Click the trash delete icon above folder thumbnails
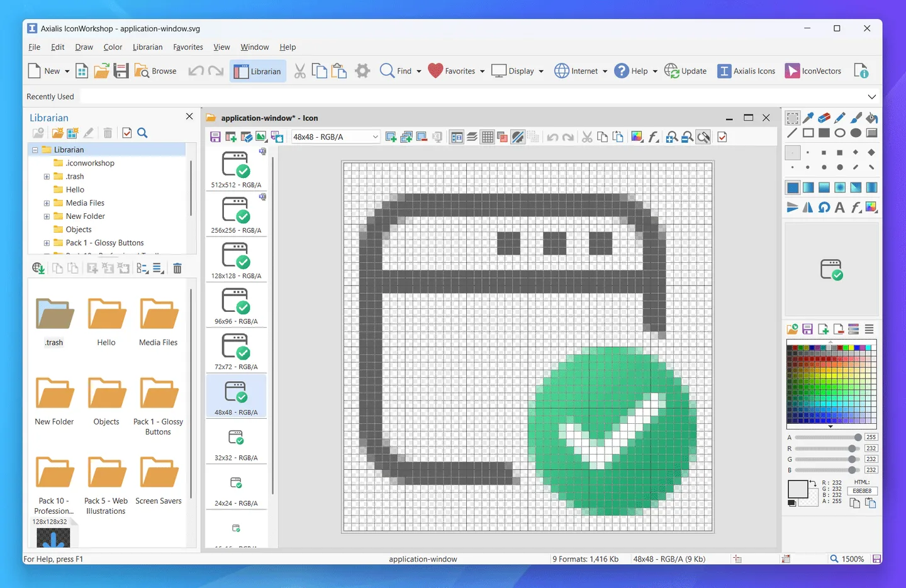The image size is (906, 588). point(177,269)
